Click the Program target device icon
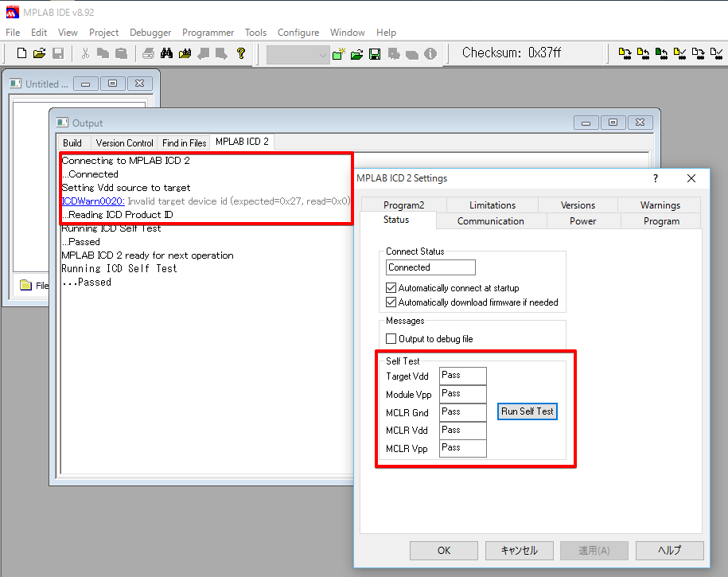Screen dimensions: 728x577 (x=625, y=54)
